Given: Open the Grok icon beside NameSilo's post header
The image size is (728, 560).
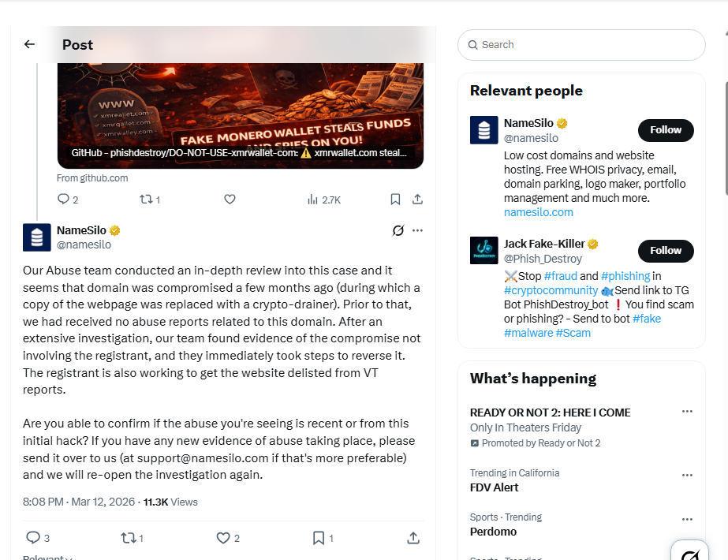Looking at the screenshot, I should pyautogui.click(x=398, y=230).
